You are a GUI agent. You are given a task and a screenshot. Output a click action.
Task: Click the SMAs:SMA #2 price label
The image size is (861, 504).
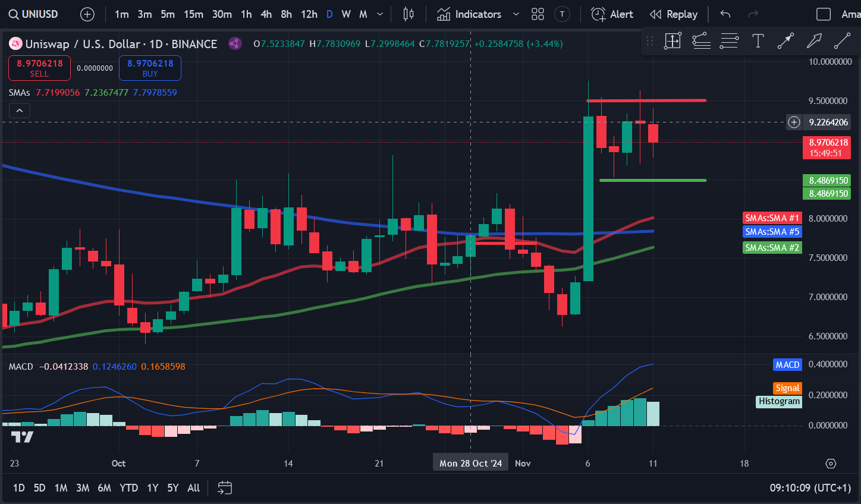(772, 248)
